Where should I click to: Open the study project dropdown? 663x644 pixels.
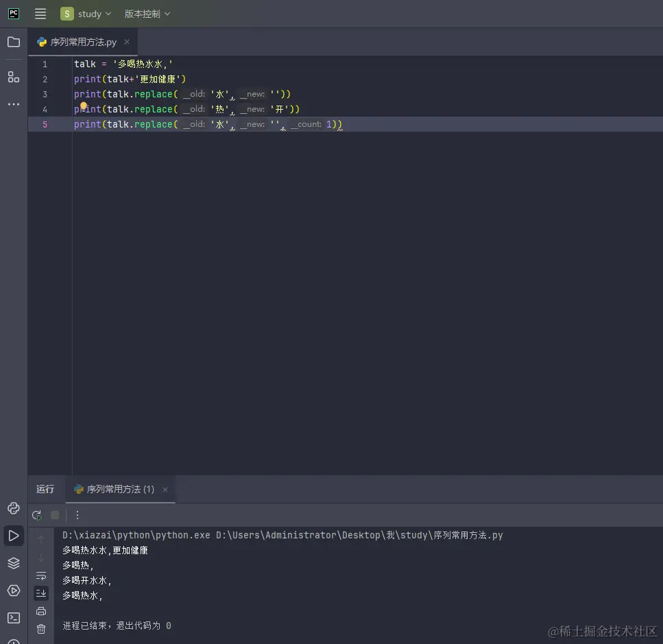point(86,14)
